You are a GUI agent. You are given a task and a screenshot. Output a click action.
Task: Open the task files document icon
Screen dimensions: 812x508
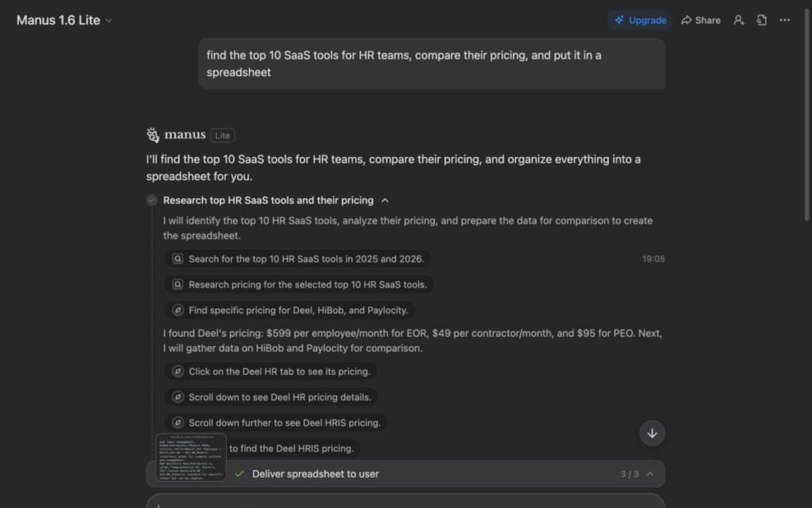(761, 20)
